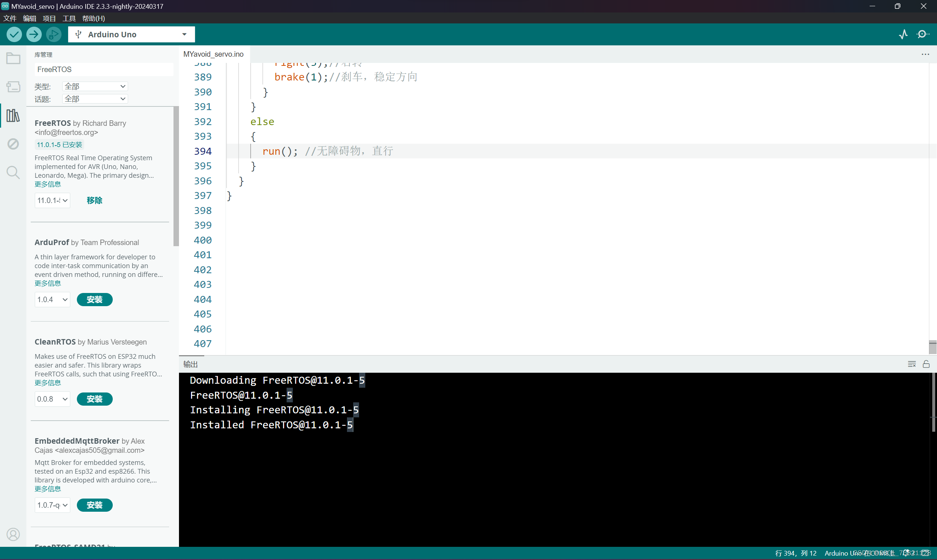Toggle output lock scroll icon
937x560 pixels.
pyautogui.click(x=926, y=364)
